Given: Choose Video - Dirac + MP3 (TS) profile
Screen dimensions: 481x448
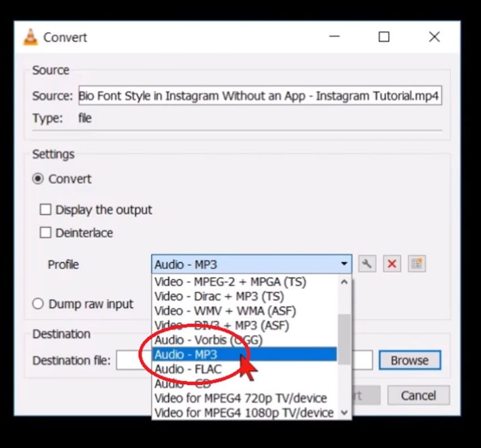Looking at the screenshot, I should coord(245,296).
